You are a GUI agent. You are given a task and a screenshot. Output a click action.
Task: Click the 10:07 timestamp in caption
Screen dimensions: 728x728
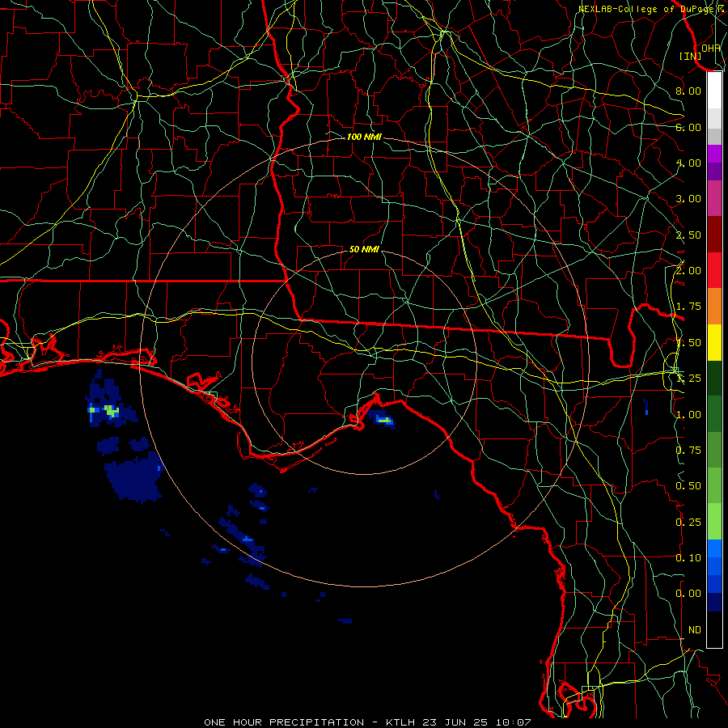[x=514, y=722]
